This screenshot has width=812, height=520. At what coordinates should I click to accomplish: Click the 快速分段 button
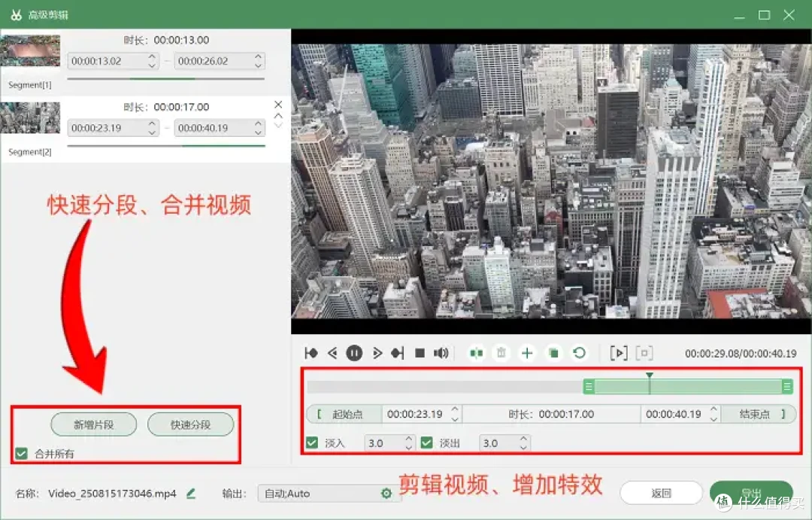coord(190,424)
